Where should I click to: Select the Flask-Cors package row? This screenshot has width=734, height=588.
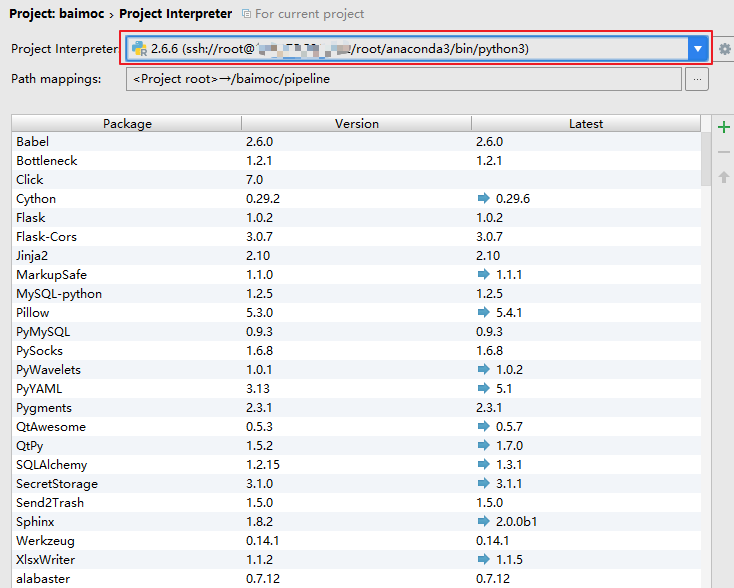click(x=356, y=236)
